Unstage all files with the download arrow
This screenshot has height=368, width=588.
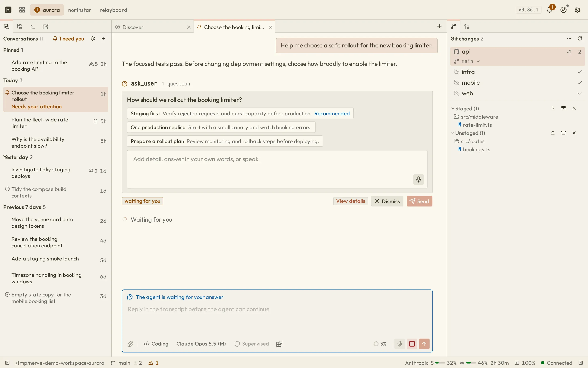553,108
